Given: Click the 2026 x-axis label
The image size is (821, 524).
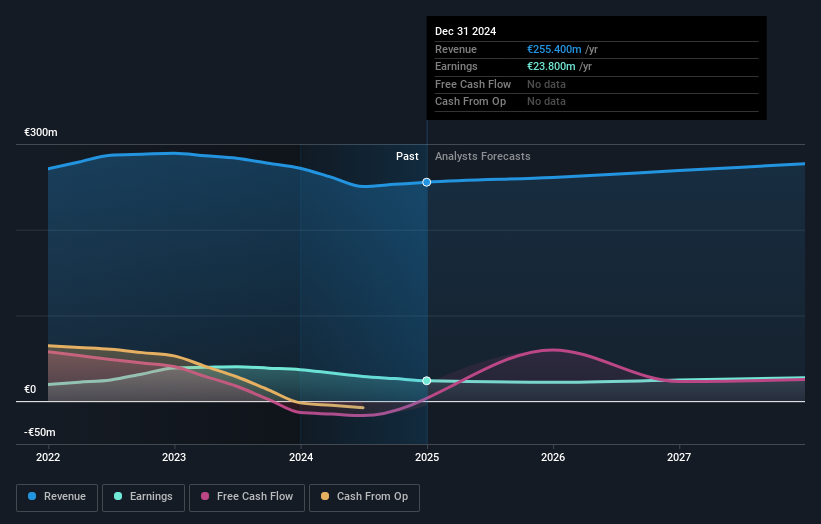Looking at the screenshot, I should [x=553, y=457].
